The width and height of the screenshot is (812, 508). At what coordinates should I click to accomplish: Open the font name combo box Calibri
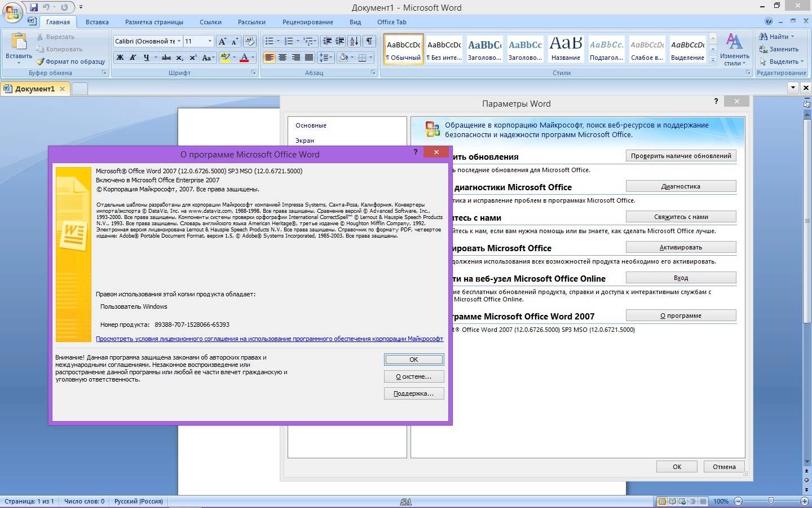148,41
